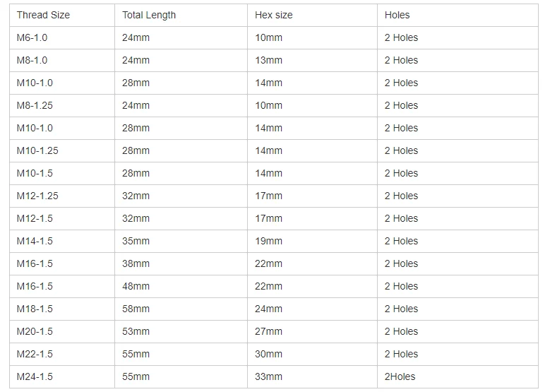The width and height of the screenshot is (550, 392).
Task: Click the Thread Size column header
Action: tap(43, 15)
